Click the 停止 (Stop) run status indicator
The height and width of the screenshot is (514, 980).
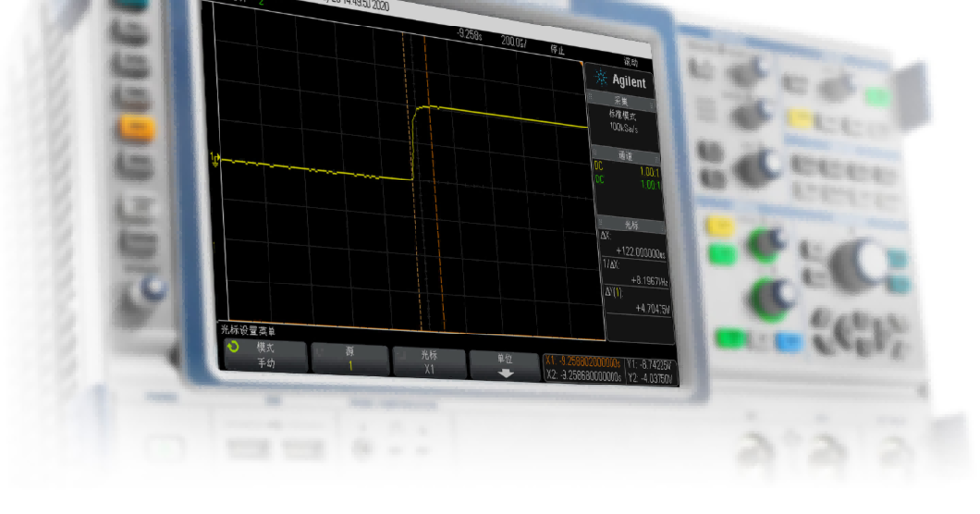tap(558, 45)
